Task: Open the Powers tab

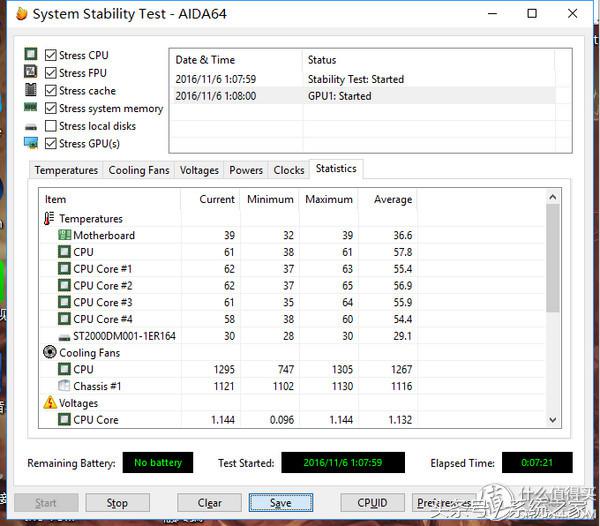Action: 246,170
